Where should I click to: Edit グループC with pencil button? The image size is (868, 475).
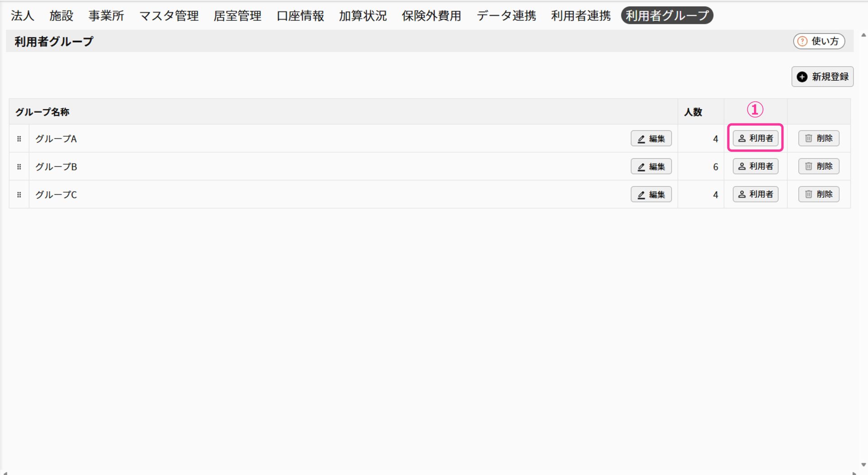651,195
